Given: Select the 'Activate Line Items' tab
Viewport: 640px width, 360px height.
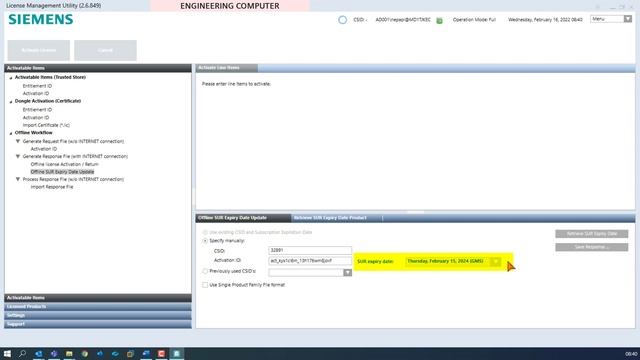Looking at the screenshot, I should tap(227, 68).
